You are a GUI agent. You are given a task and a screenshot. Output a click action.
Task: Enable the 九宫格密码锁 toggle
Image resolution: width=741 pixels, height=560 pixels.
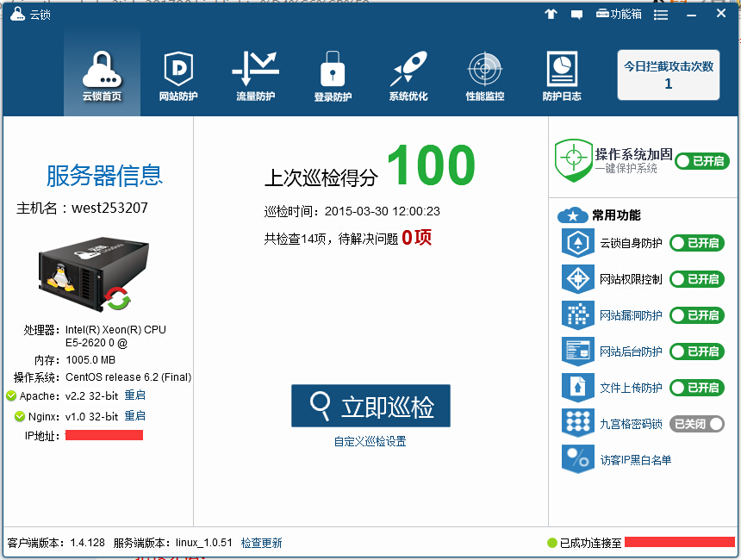[696, 424]
